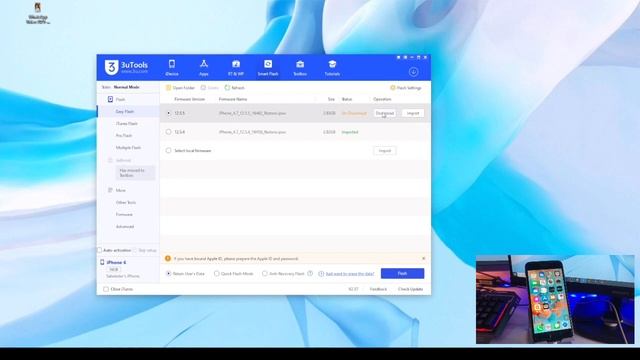640x360 pixels.
Task: Toggle the Skip setup checkbox
Action: [x=135, y=250]
